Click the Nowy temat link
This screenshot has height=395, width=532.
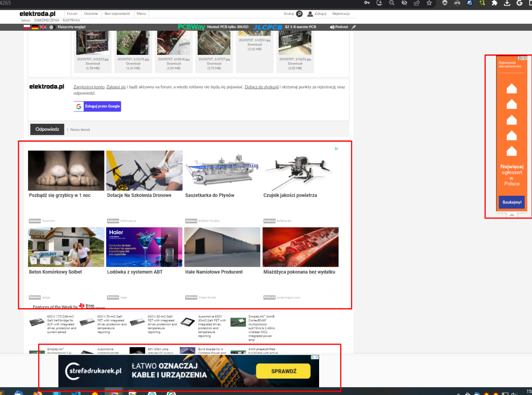[x=80, y=129]
